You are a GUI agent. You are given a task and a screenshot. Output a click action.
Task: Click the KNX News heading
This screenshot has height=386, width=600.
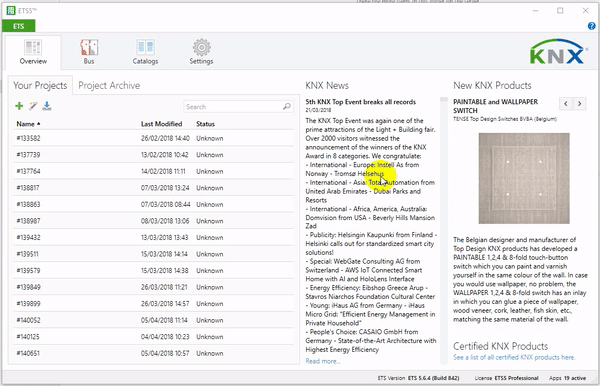pyautogui.click(x=327, y=85)
